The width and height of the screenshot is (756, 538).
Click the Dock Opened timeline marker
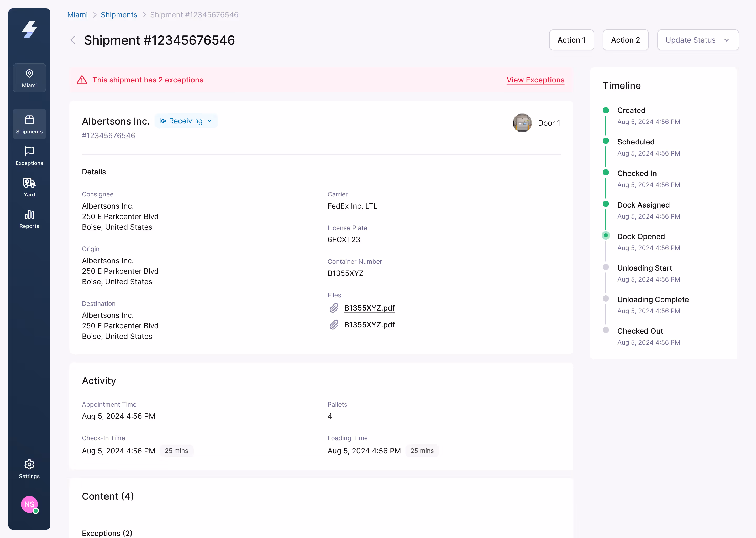point(606,236)
